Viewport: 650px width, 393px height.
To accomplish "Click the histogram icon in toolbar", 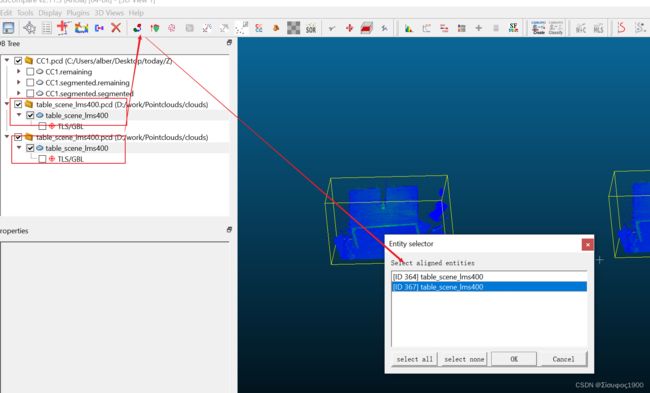I will click(x=409, y=29).
